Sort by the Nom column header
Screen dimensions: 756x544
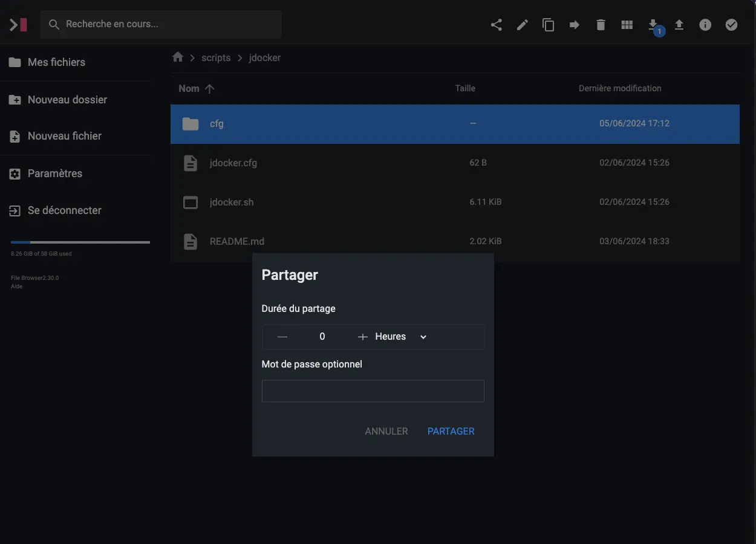(189, 88)
